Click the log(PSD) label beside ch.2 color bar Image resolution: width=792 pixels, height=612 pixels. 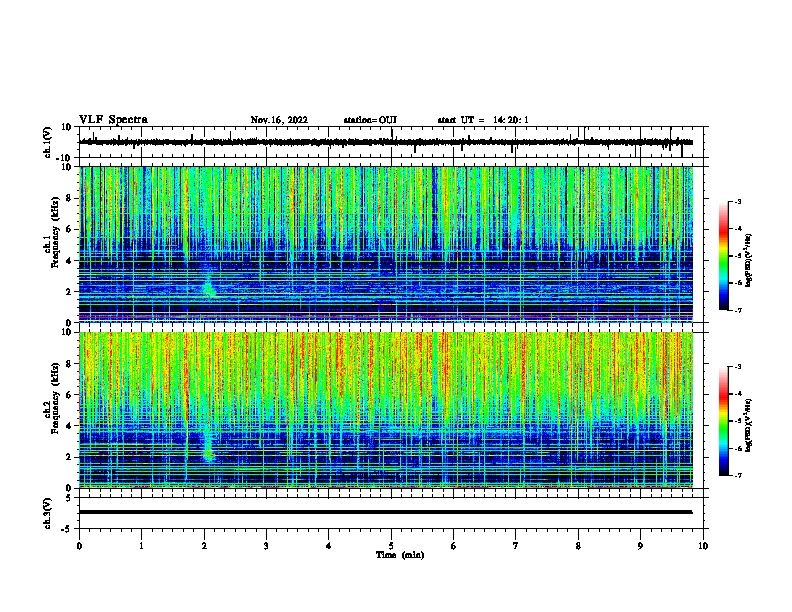749,425
